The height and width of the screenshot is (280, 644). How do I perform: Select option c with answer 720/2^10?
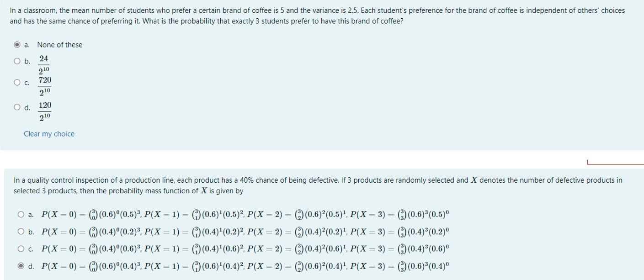click(17, 82)
